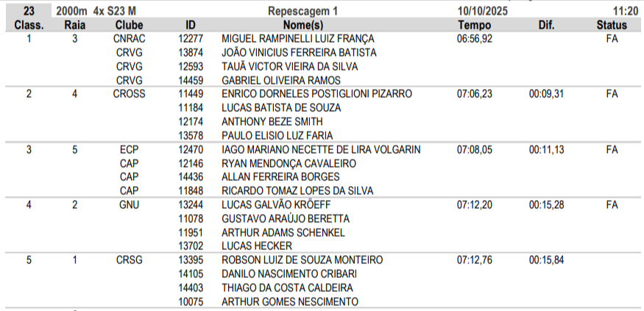Click the GNU club entry

[129, 205]
